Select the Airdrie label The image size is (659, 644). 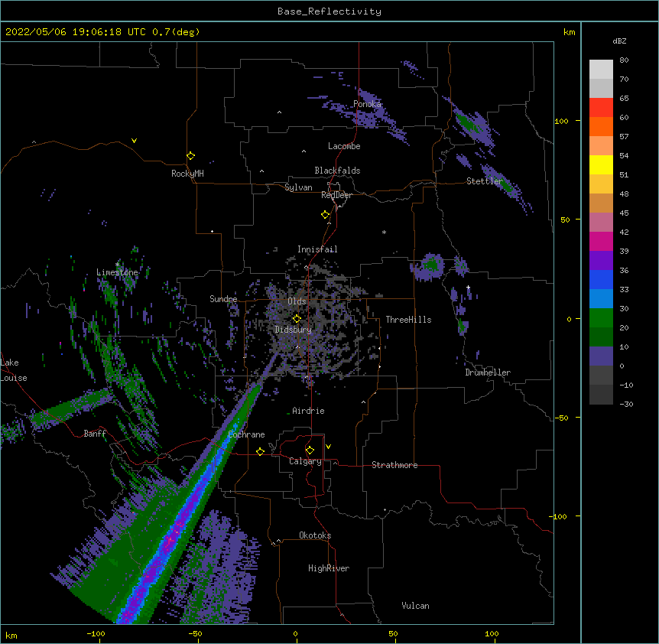(308, 411)
